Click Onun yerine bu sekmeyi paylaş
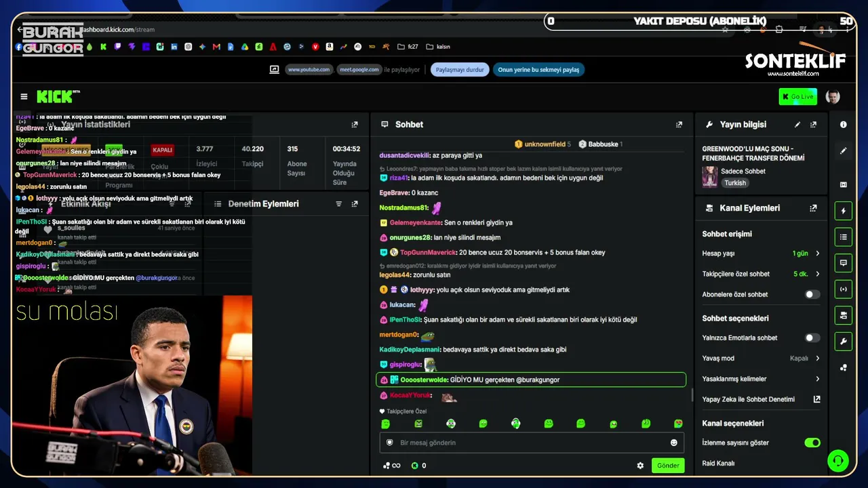868x488 pixels. 538,70
